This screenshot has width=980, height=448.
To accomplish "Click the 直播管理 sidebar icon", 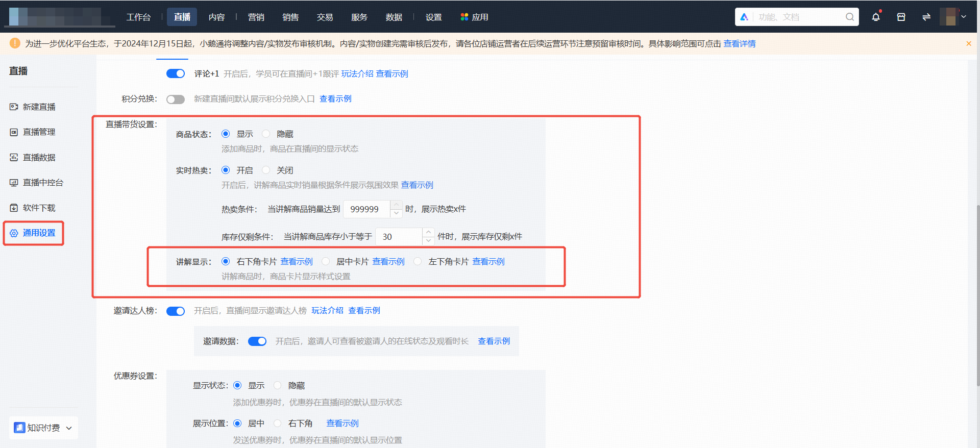I will (x=14, y=132).
